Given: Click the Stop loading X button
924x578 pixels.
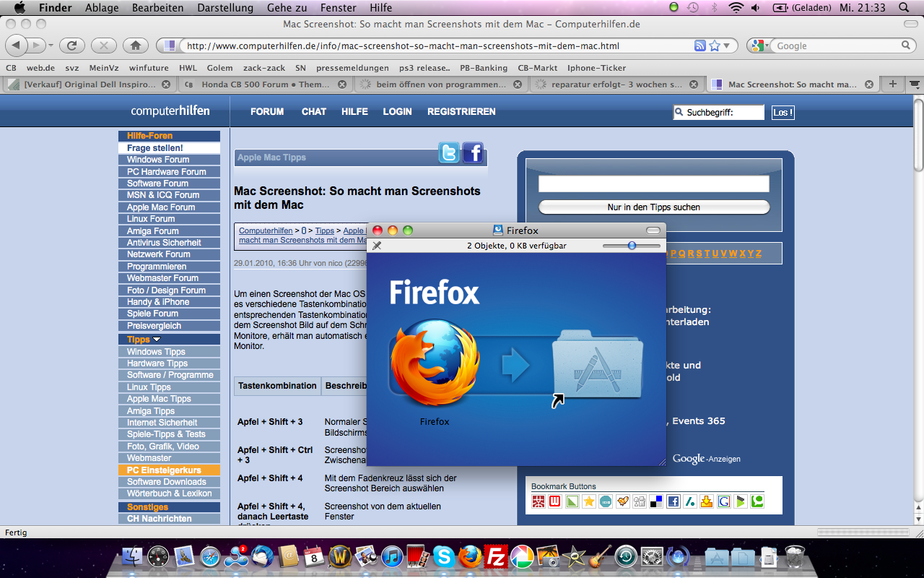Looking at the screenshot, I should pos(104,46).
